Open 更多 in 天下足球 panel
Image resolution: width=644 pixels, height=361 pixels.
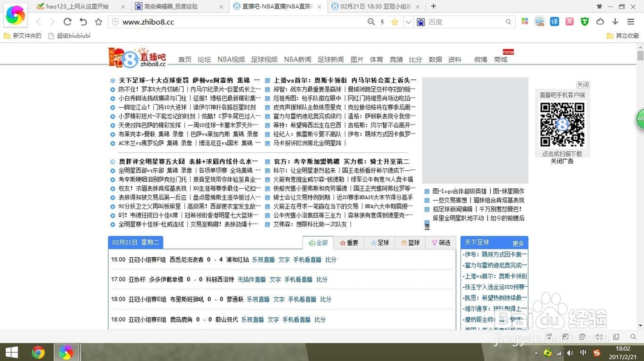(x=518, y=244)
